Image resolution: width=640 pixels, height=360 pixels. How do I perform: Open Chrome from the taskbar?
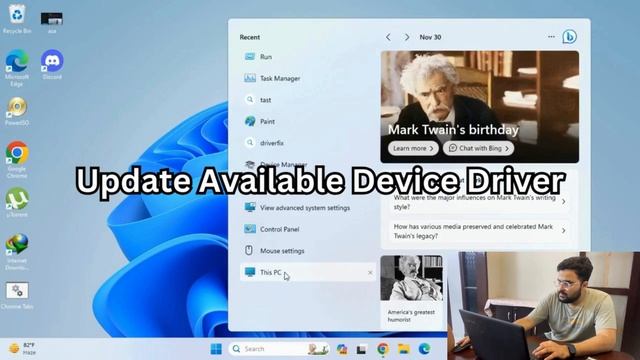[x=383, y=349]
